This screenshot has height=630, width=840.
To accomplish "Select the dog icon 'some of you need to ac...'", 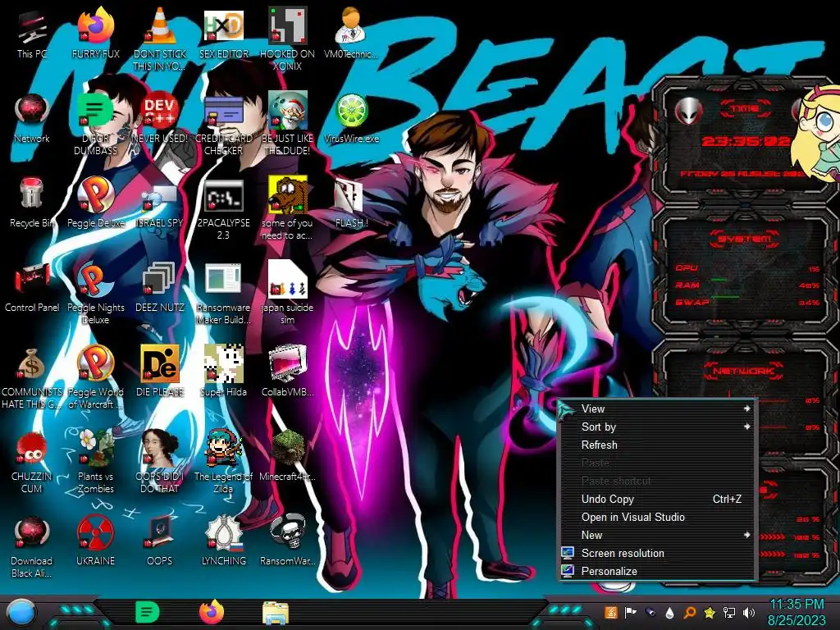I will pos(288,195).
